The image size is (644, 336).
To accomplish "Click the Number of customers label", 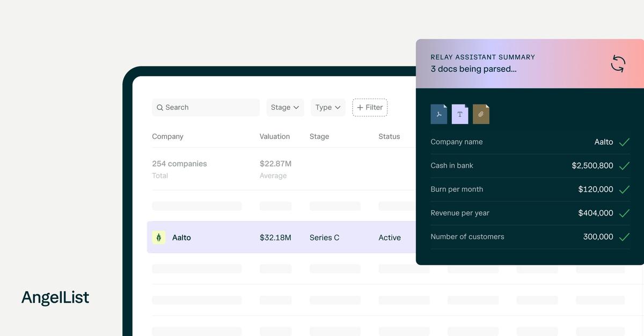I will [467, 236].
